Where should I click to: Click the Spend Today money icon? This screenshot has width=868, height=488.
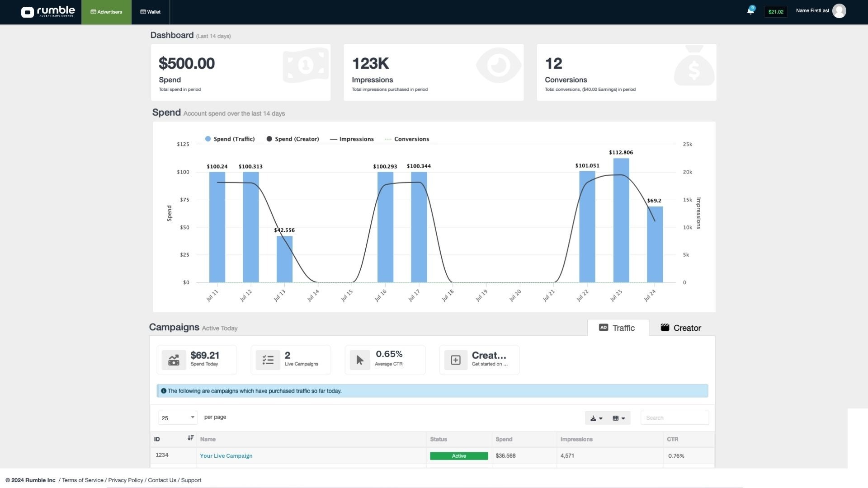click(x=174, y=360)
